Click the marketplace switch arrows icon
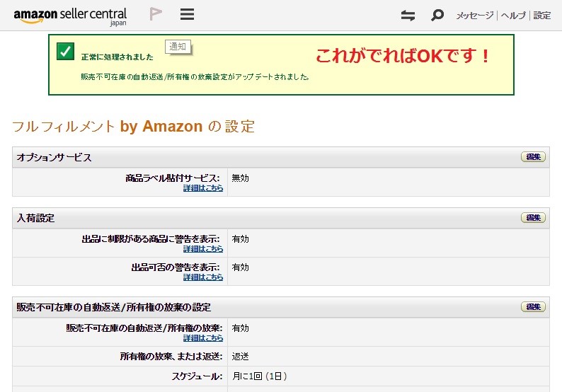Viewport: 562px width, 392px height. 408,15
